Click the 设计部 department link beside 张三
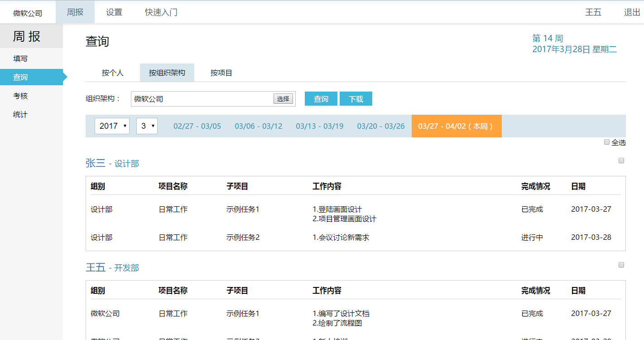This screenshot has width=644, height=340. point(127,164)
